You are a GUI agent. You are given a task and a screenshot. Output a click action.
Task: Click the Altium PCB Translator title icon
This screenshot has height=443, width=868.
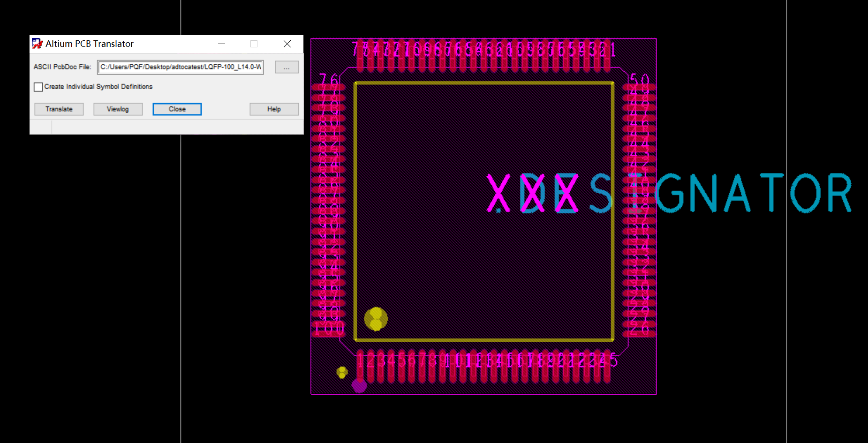pyautogui.click(x=37, y=44)
